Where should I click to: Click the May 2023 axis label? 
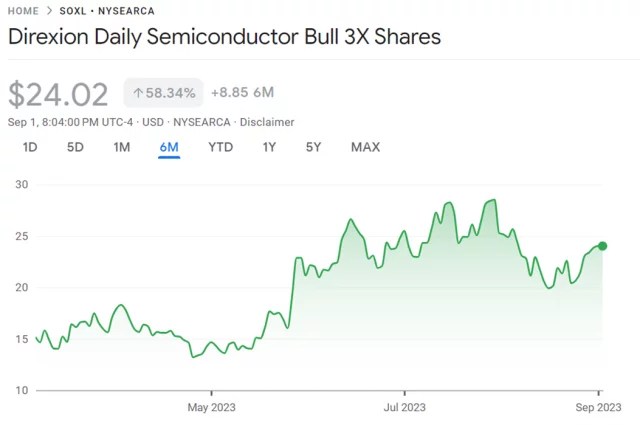[x=211, y=407]
